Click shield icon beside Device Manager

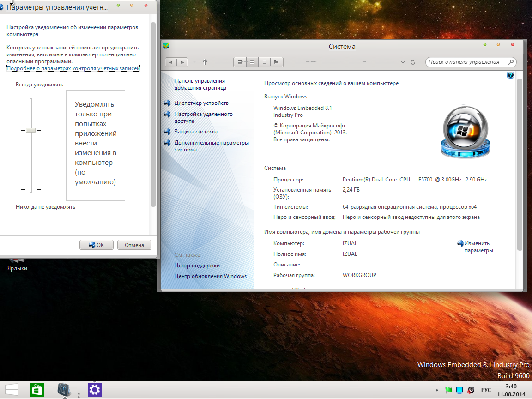[167, 103]
